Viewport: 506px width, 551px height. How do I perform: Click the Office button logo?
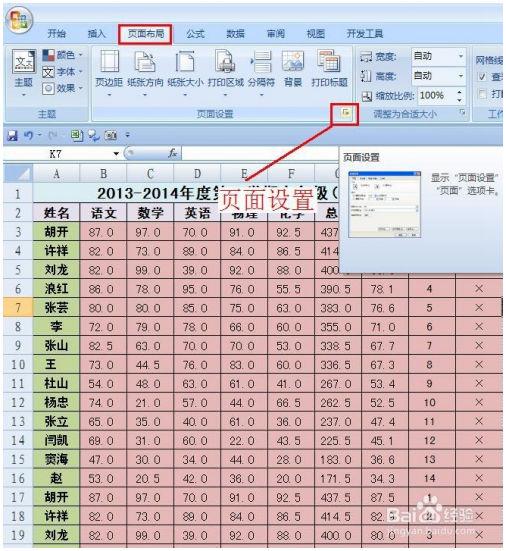tap(19, 19)
